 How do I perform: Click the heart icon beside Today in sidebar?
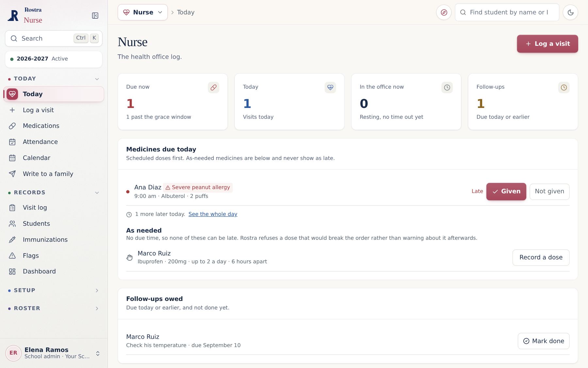point(12,94)
